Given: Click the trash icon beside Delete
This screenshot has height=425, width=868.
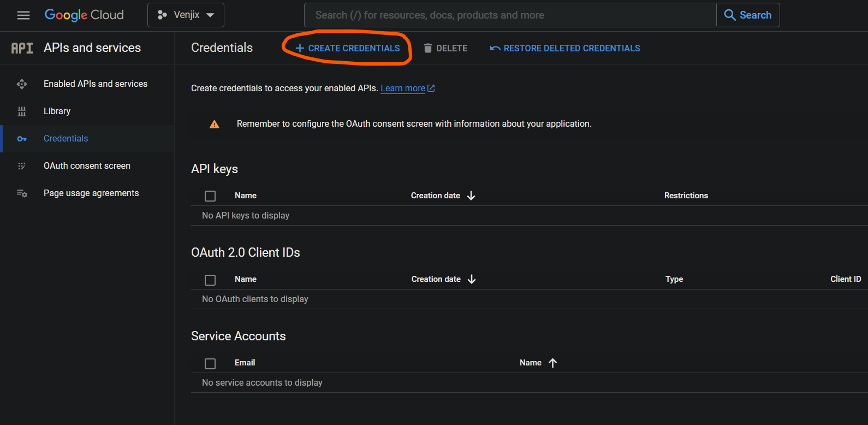Looking at the screenshot, I should coord(428,48).
